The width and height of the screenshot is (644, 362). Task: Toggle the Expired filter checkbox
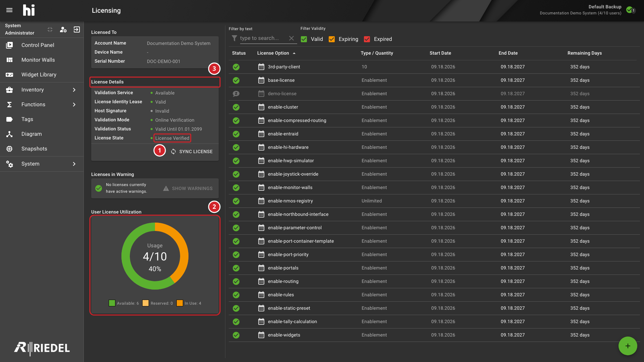(x=367, y=39)
